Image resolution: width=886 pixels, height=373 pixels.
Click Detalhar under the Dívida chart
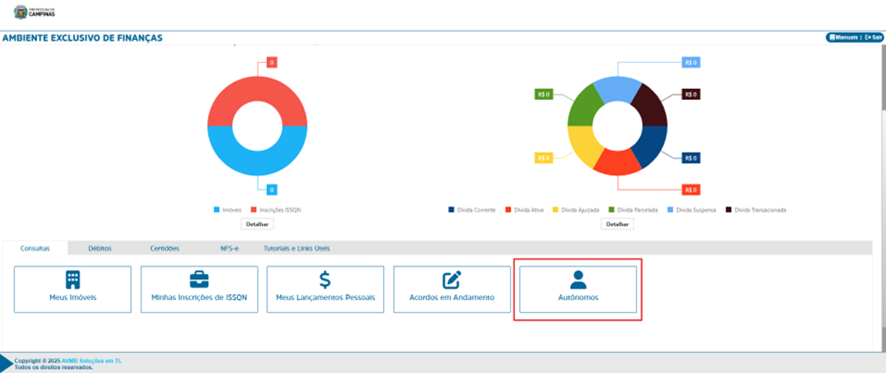[x=617, y=224]
